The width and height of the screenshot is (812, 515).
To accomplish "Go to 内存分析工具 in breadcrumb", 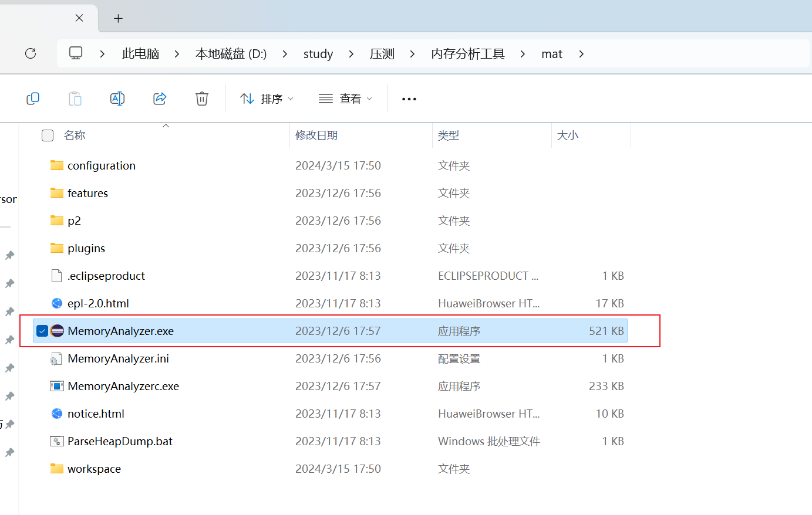I will (x=468, y=54).
